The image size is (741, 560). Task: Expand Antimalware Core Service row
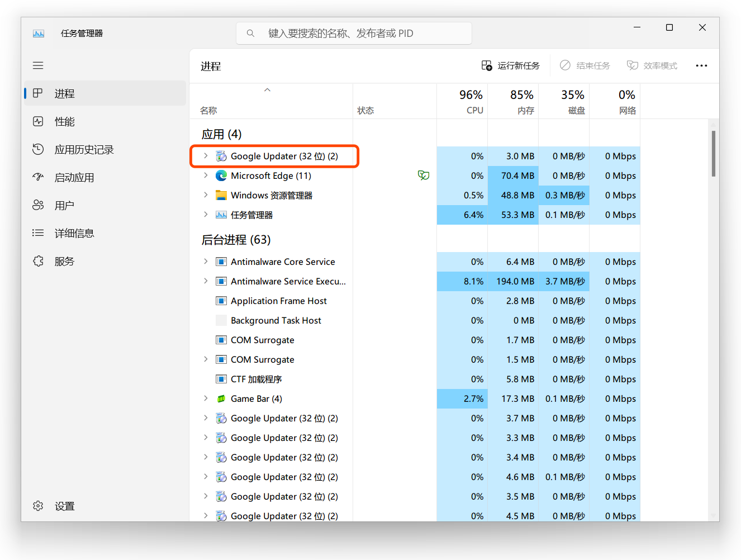[206, 262]
